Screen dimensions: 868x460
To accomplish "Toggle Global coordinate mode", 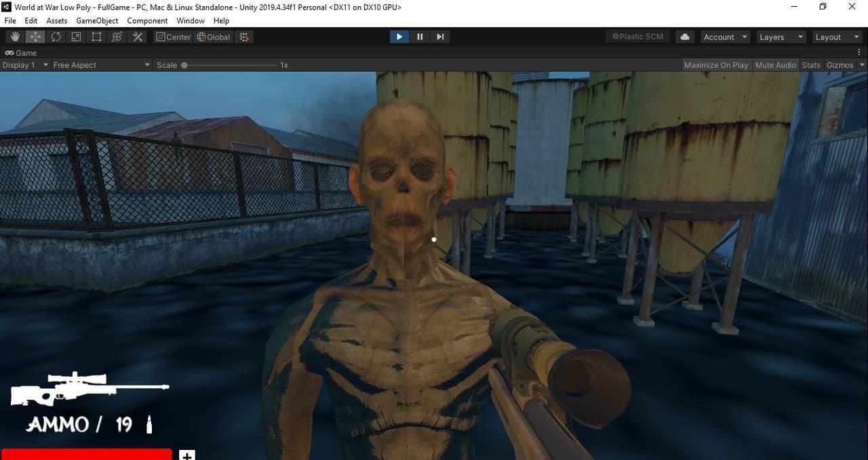I will point(214,37).
